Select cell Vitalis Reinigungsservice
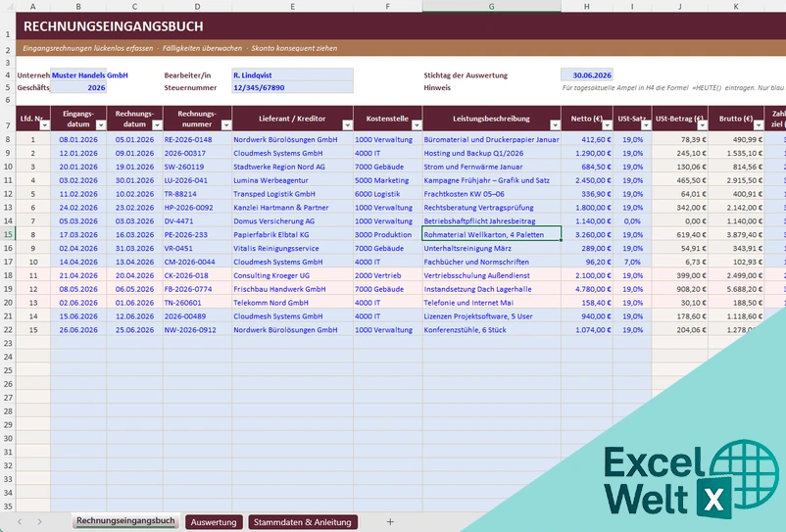786x532 pixels. point(292,249)
